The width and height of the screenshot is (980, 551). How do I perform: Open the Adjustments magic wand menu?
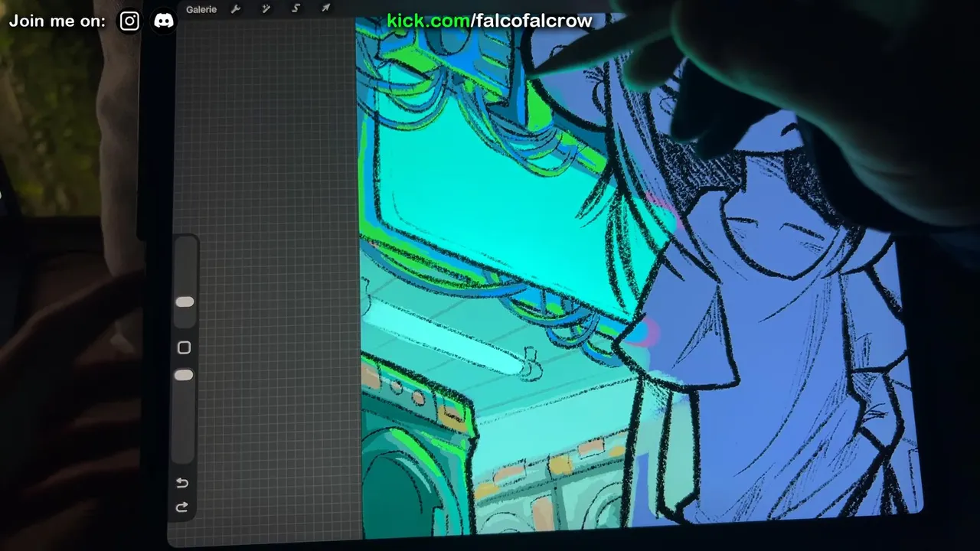(266, 8)
